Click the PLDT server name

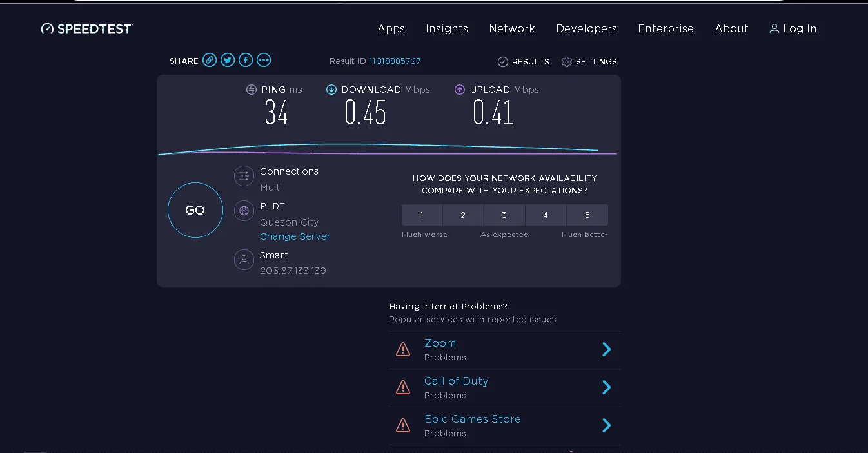click(x=273, y=206)
